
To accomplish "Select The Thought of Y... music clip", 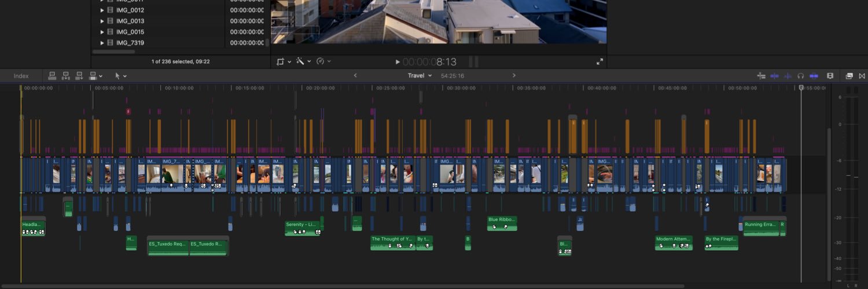I will pyautogui.click(x=392, y=242).
